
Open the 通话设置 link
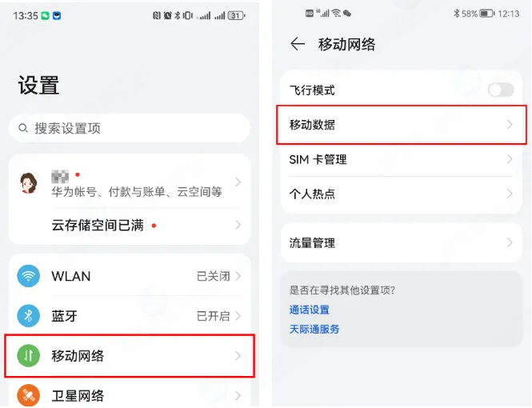point(309,310)
